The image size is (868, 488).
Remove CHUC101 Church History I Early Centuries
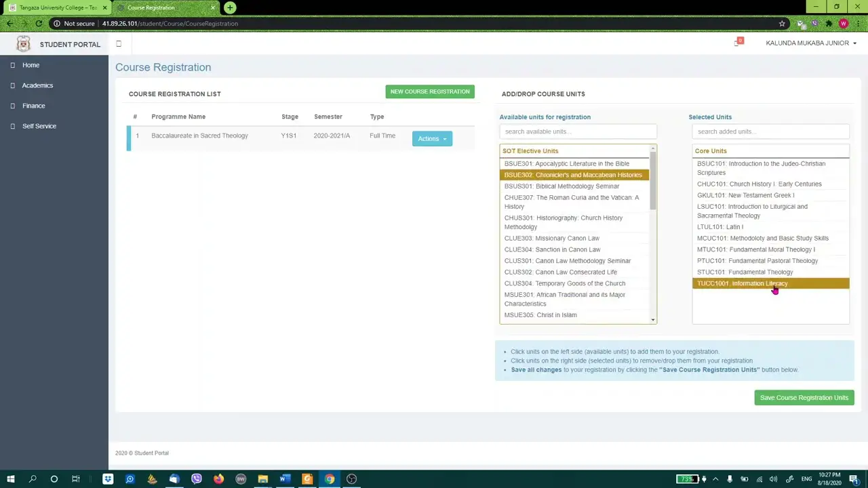pos(771,184)
